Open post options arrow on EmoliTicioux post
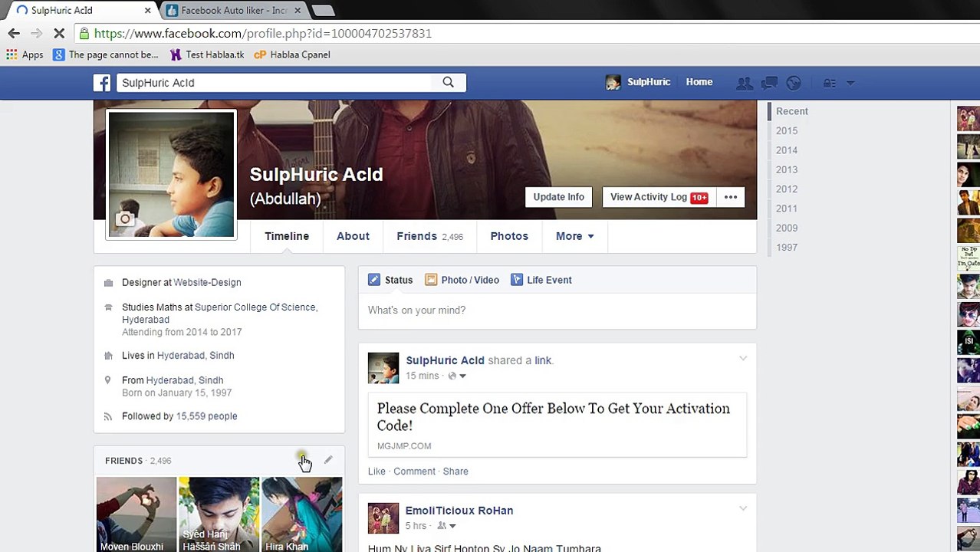This screenshot has height=552, width=980. point(742,508)
